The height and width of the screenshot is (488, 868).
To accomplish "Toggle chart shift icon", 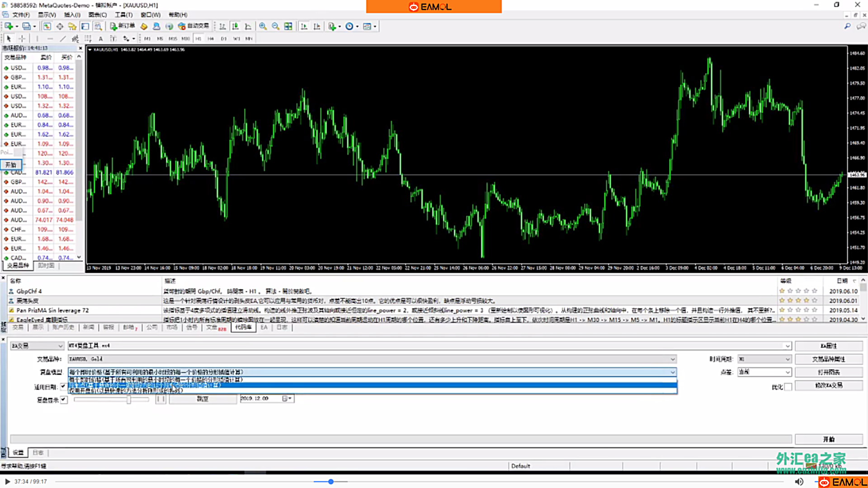I will (316, 26).
